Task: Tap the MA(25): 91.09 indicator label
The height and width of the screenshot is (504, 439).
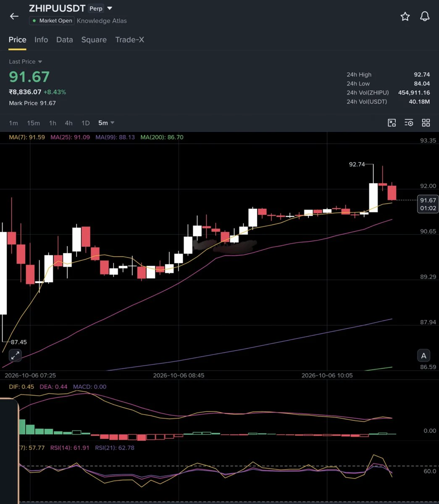Action: pos(70,137)
